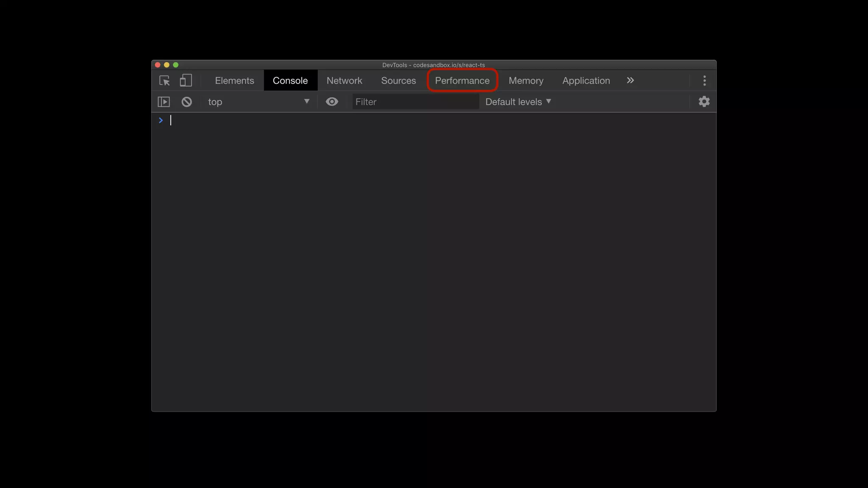Open the three-dot DevTools menu
This screenshot has width=868, height=488.
(x=704, y=80)
